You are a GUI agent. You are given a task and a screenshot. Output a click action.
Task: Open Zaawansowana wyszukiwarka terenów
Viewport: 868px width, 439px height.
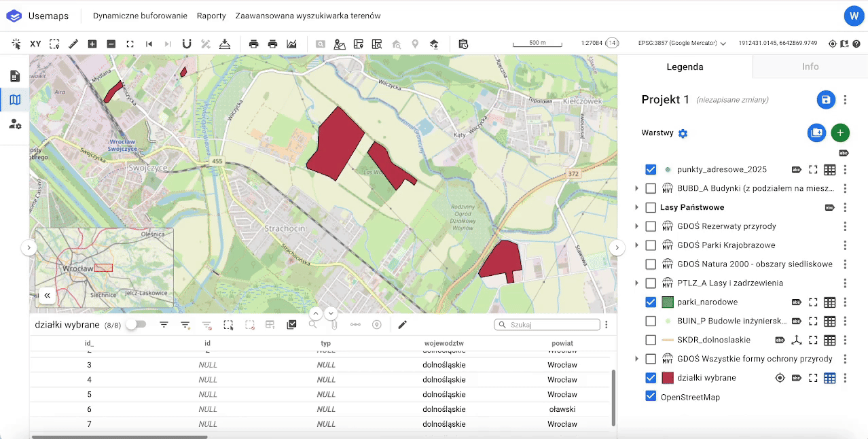pyautogui.click(x=308, y=16)
